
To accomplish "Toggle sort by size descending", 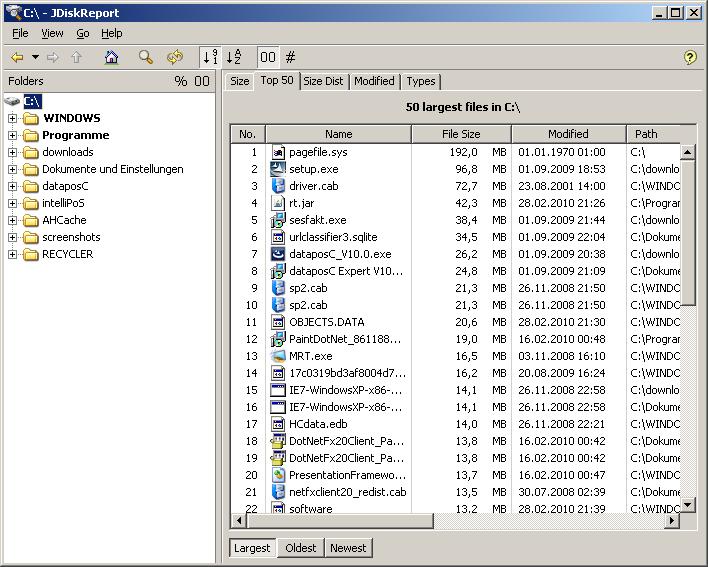I will [x=210, y=57].
